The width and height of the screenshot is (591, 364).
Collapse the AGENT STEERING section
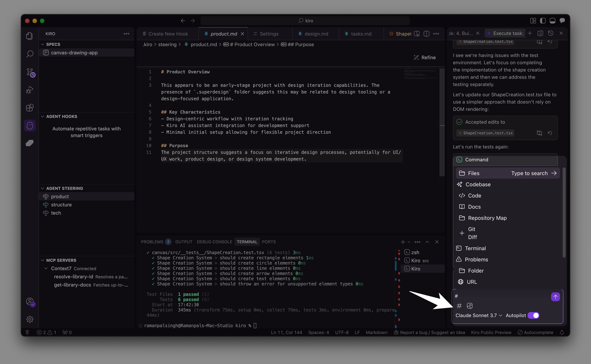coord(42,188)
